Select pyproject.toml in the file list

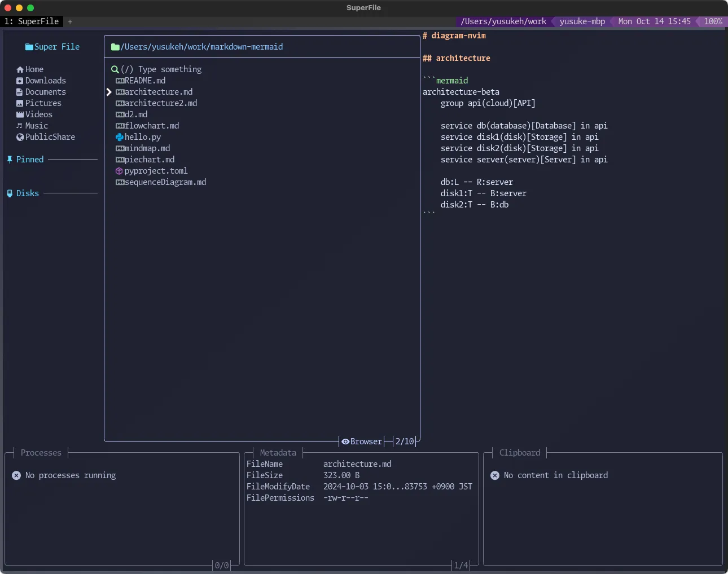(x=156, y=171)
